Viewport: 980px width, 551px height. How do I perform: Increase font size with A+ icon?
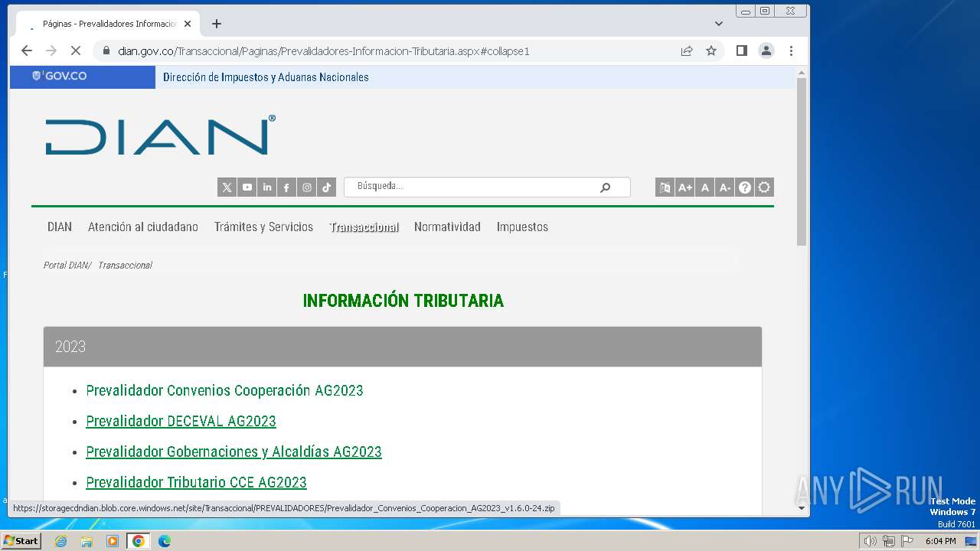pos(684,187)
